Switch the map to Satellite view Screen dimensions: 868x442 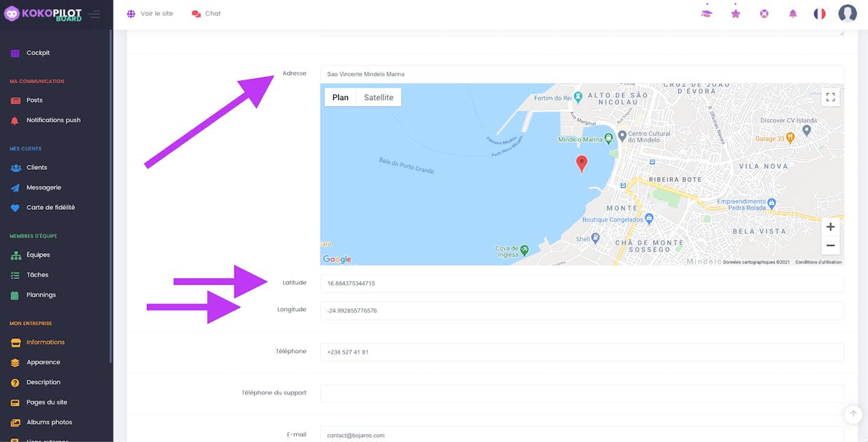click(x=379, y=97)
